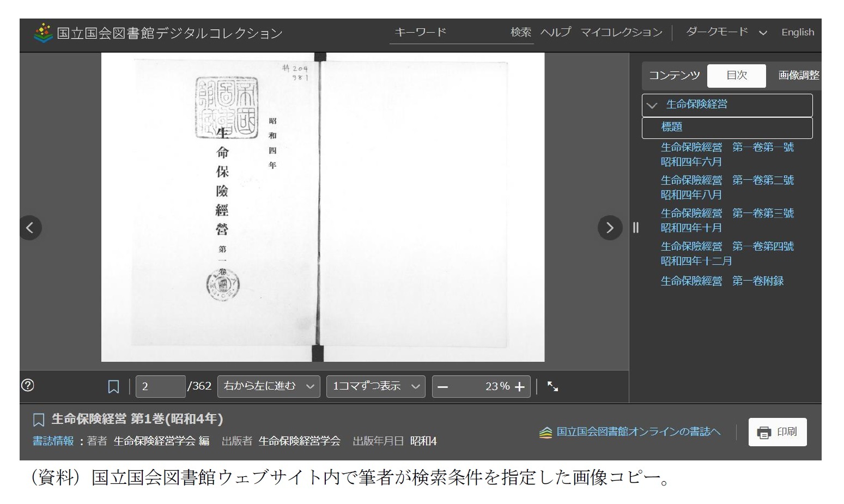Open the 右から左に進む direction dropdown
Screen dimensions: 844x504
coord(268,386)
